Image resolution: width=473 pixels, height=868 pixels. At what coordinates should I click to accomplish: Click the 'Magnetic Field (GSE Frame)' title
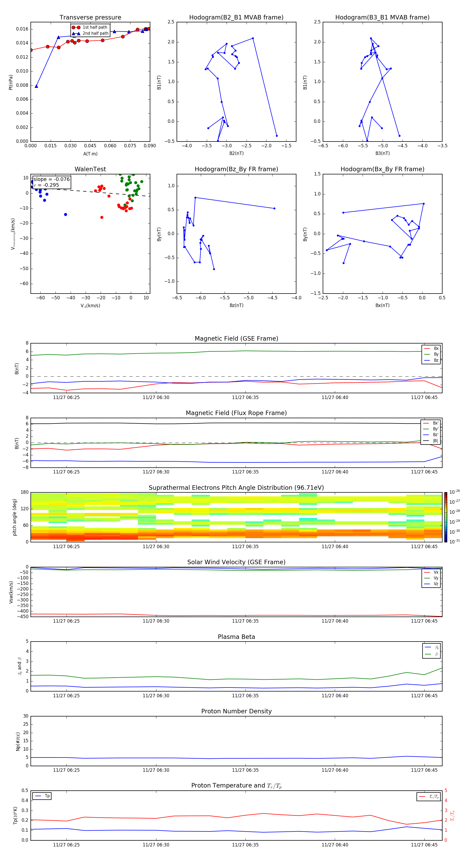(236, 338)
